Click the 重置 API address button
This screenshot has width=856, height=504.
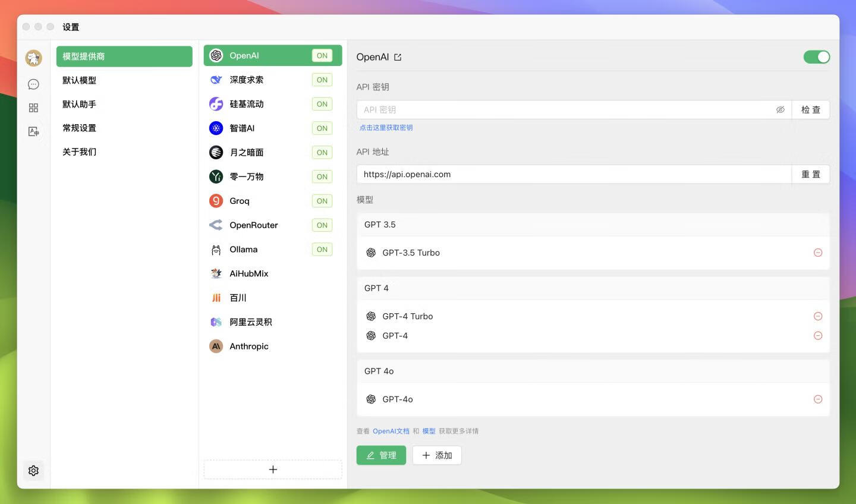pos(811,174)
